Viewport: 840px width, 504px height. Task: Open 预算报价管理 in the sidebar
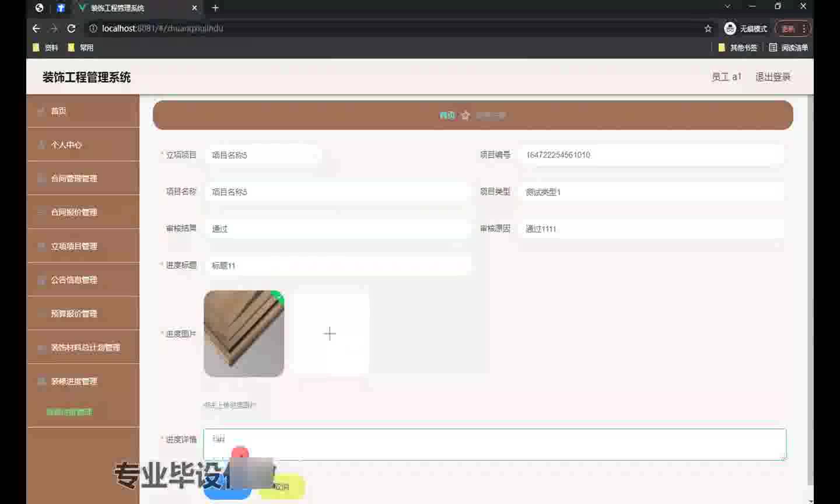coord(83,314)
